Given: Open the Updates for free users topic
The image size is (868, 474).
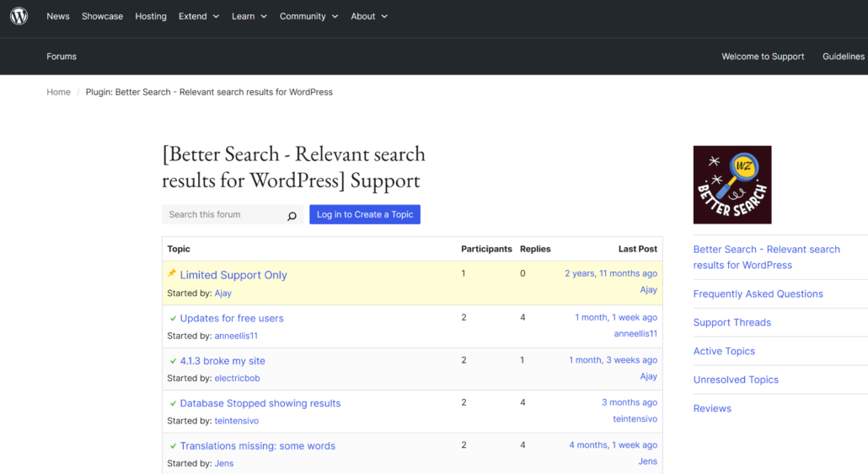Looking at the screenshot, I should [x=232, y=319].
